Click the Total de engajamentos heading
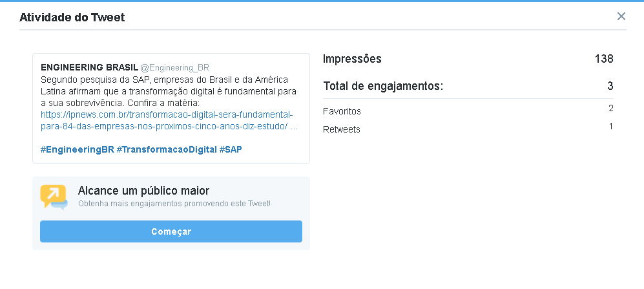Viewport: 644px width, 289px height. coord(383,87)
